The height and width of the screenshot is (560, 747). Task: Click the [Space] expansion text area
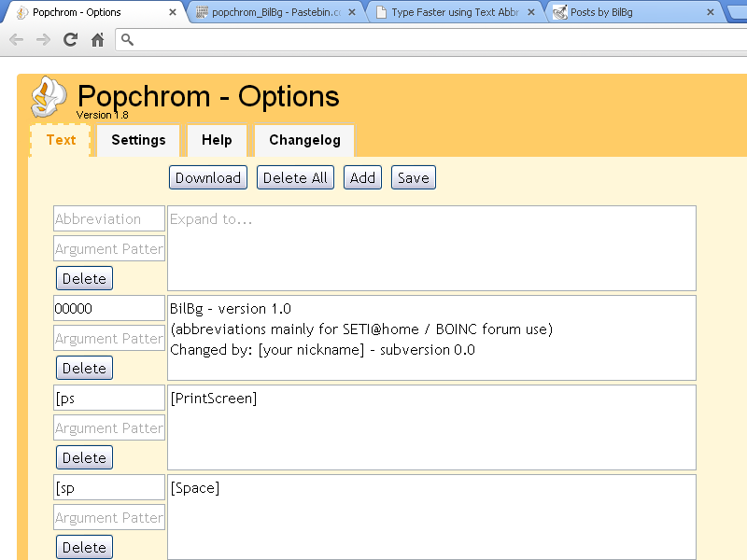431,517
